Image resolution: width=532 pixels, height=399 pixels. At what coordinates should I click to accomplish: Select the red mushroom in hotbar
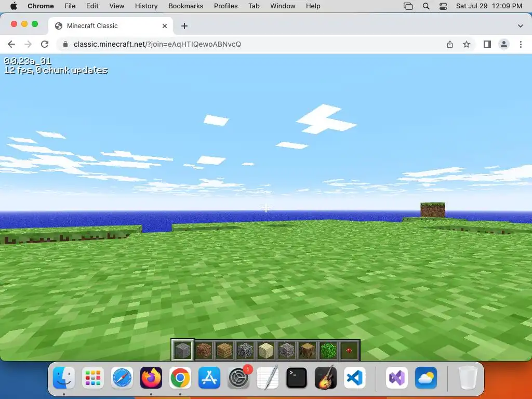click(x=349, y=350)
